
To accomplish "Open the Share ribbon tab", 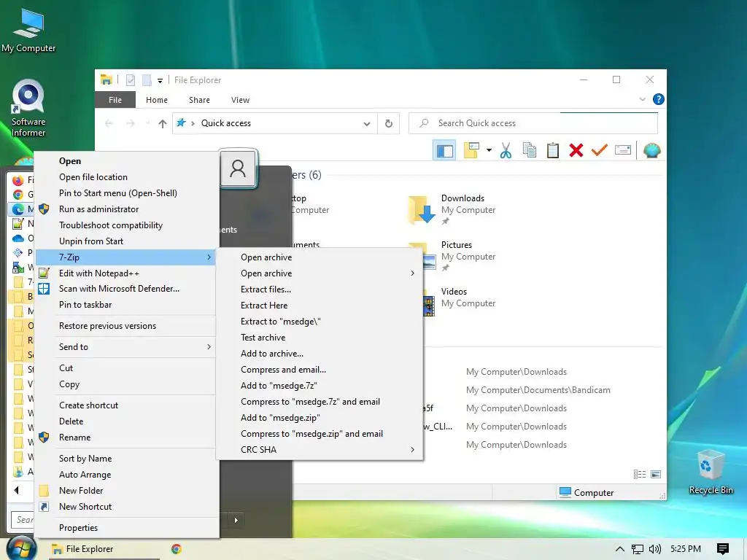I will [x=199, y=100].
